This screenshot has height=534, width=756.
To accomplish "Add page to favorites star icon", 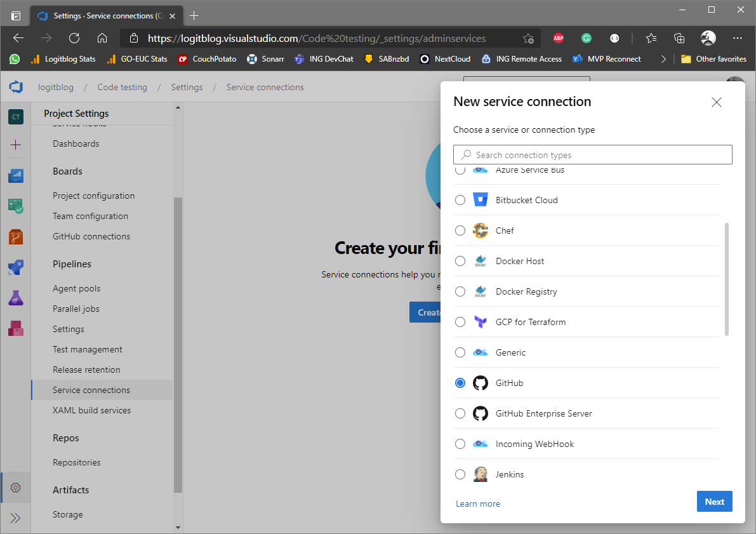I will pos(528,39).
